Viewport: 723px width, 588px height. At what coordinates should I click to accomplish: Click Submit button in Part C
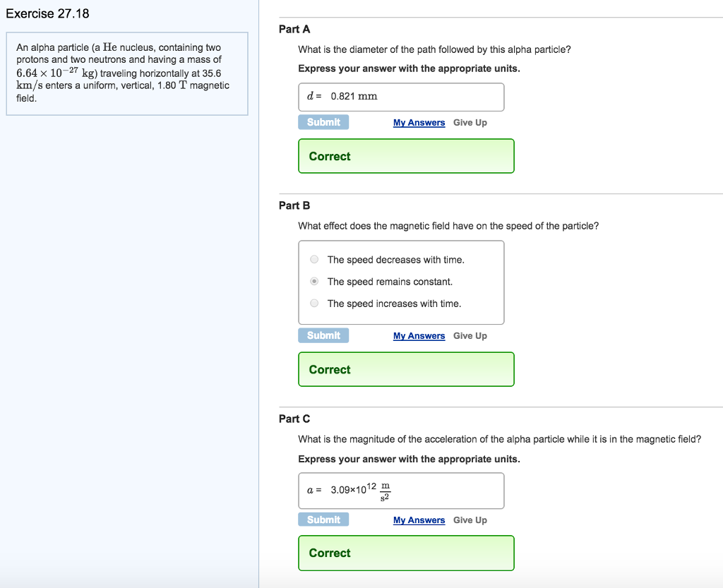323,519
